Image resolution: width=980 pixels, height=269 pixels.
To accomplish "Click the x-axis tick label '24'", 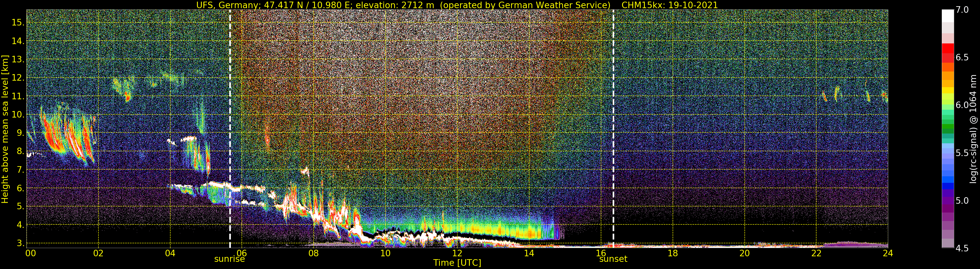I will click(888, 253).
